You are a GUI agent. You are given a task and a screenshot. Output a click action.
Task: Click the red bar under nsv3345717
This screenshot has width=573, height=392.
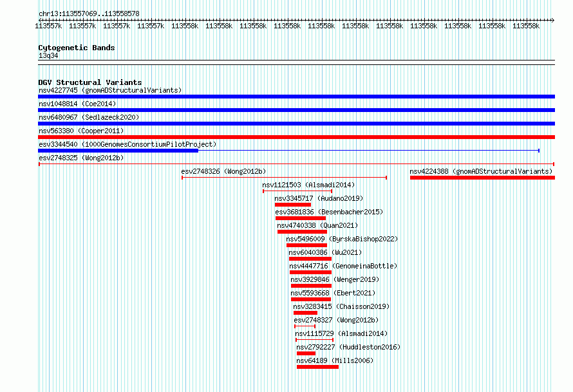coord(293,205)
